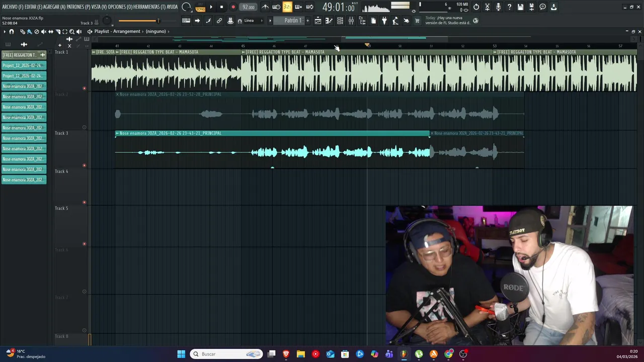Click the note/brush tool icon in toolbar

pos(208,21)
